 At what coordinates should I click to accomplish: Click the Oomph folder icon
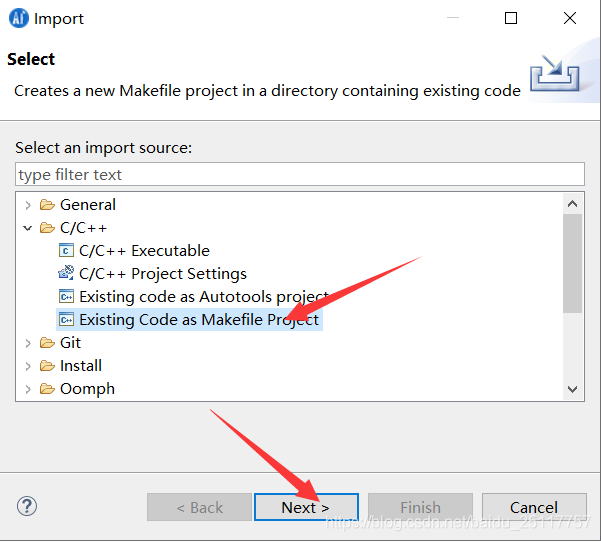point(47,389)
